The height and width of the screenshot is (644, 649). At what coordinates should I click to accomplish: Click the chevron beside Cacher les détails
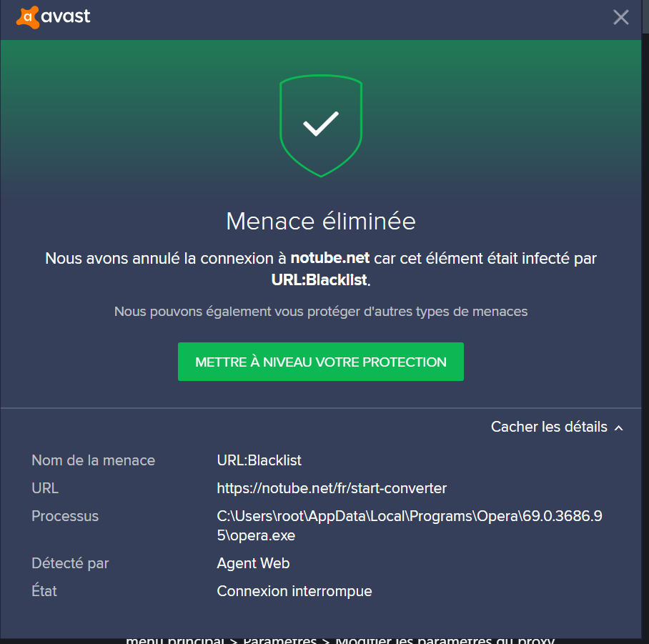[619, 427]
